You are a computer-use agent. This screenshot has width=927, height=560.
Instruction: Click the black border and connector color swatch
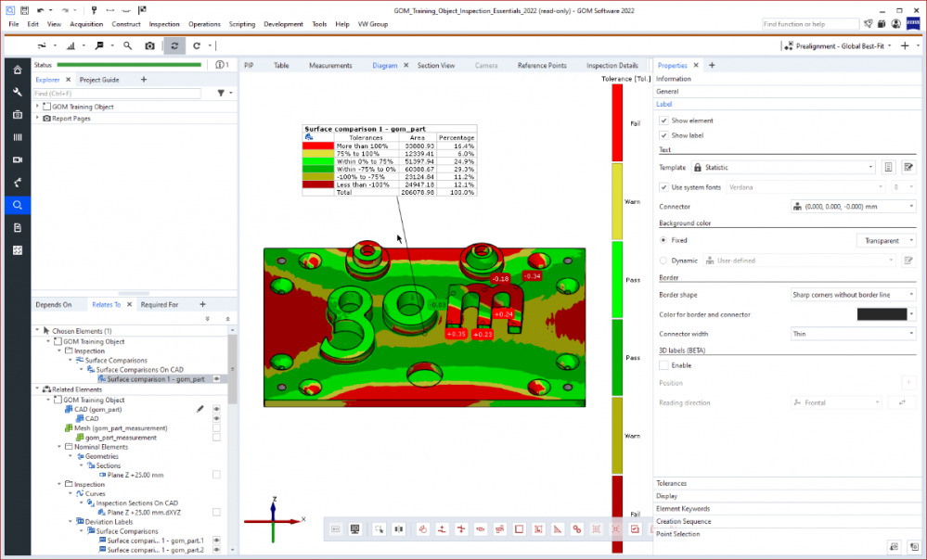(882, 314)
